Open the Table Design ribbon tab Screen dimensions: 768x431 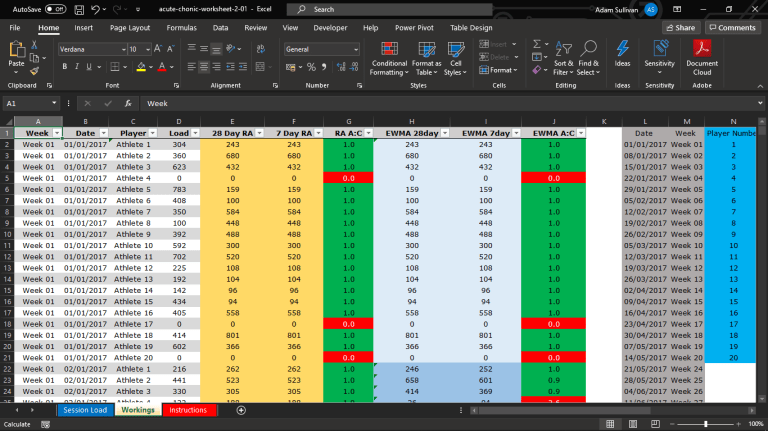pyautogui.click(x=471, y=28)
